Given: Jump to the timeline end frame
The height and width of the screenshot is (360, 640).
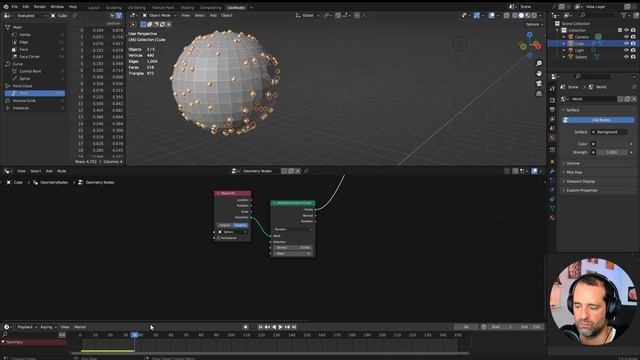Looking at the screenshot, I should click(x=294, y=327).
